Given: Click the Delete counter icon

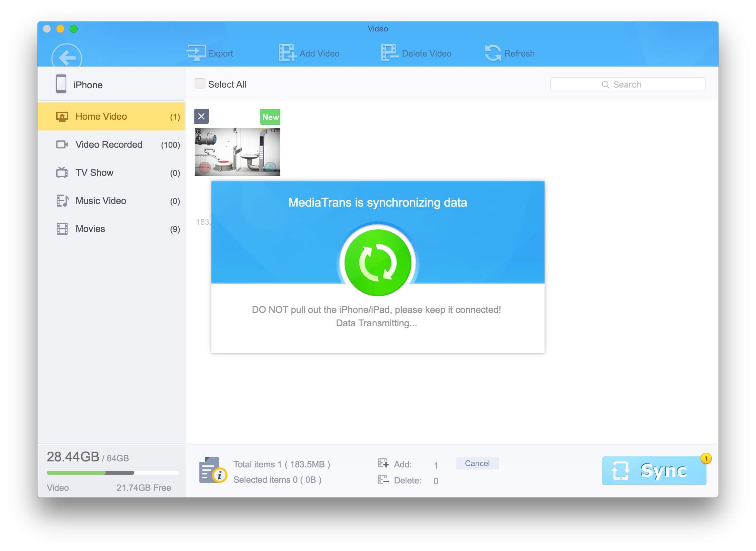Looking at the screenshot, I should [383, 479].
